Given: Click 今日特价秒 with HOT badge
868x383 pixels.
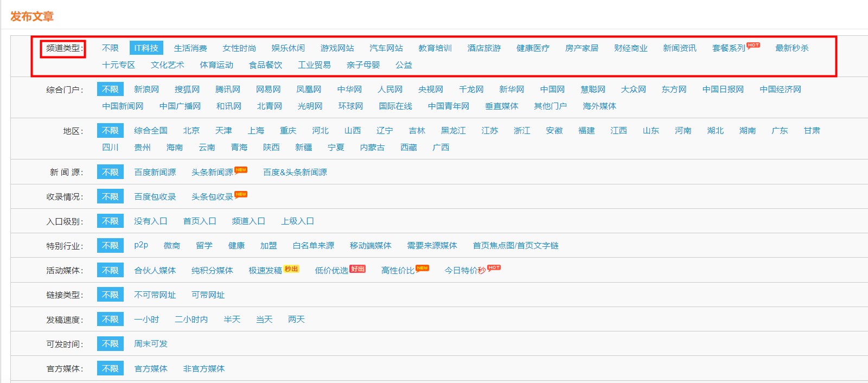Looking at the screenshot, I should click(465, 271).
